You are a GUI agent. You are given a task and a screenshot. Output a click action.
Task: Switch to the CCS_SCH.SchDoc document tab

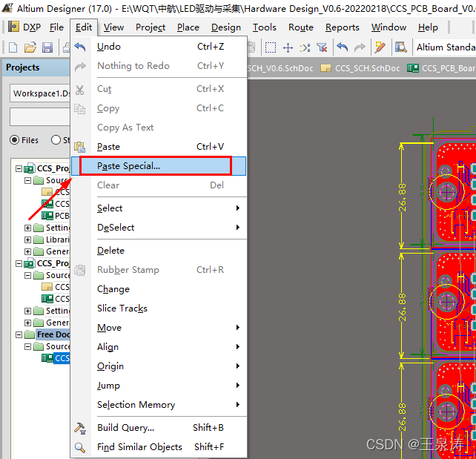tap(360, 68)
